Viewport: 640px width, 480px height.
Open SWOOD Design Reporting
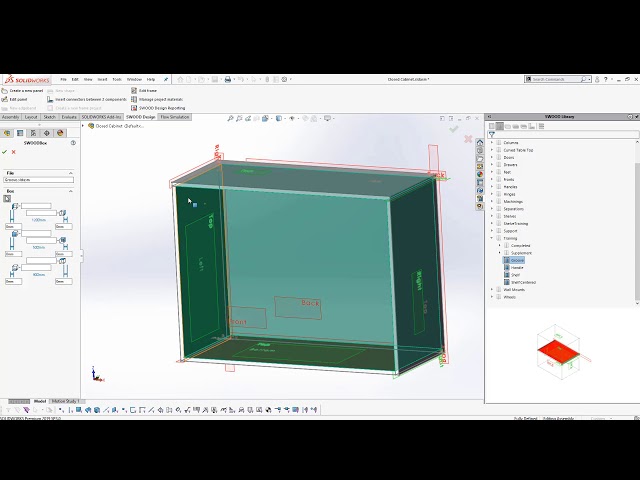pos(158,108)
